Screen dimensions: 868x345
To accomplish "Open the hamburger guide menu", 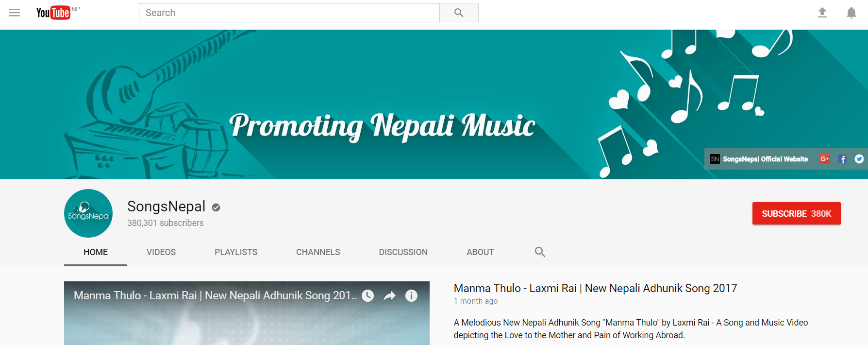I will [15, 13].
